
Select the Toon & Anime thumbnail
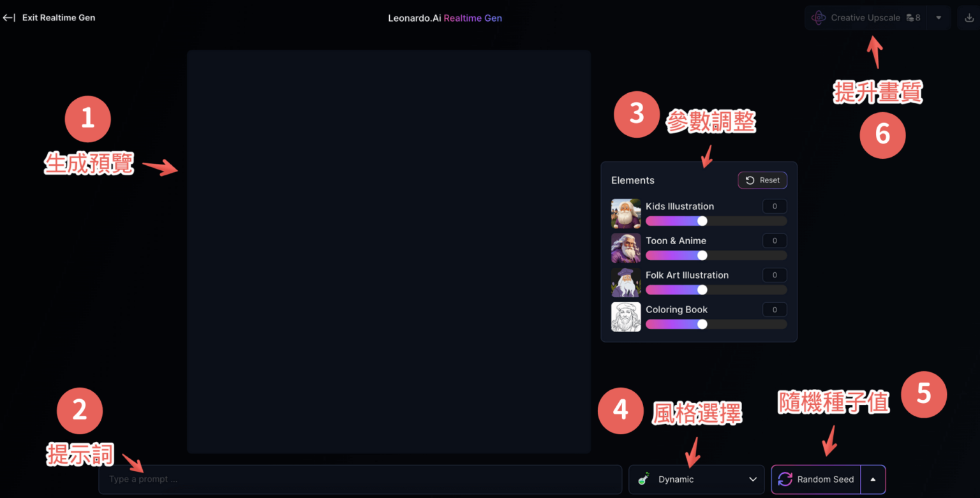pyautogui.click(x=626, y=248)
